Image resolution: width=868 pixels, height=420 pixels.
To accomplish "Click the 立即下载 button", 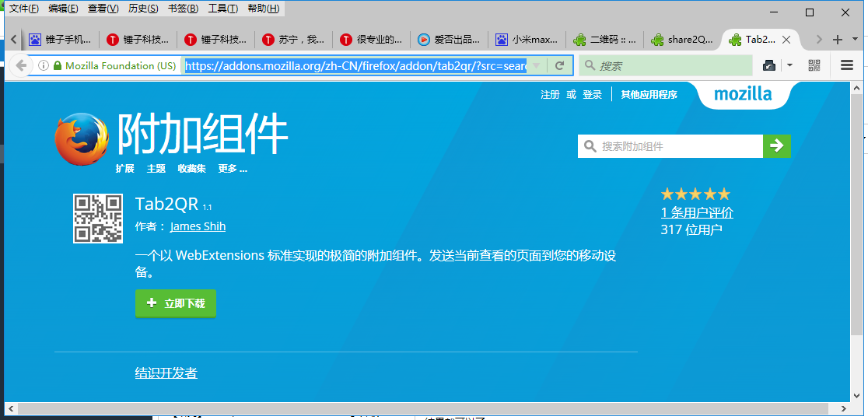I will pyautogui.click(x=176, y=303).
